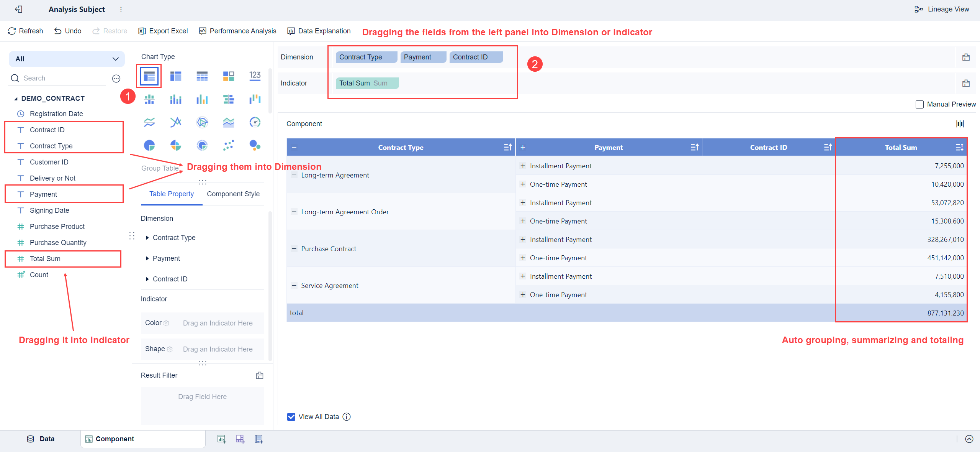Select the gauge chart type
Image resolution: width=980 pixels, height=452 pixels.
coord(255,122)
